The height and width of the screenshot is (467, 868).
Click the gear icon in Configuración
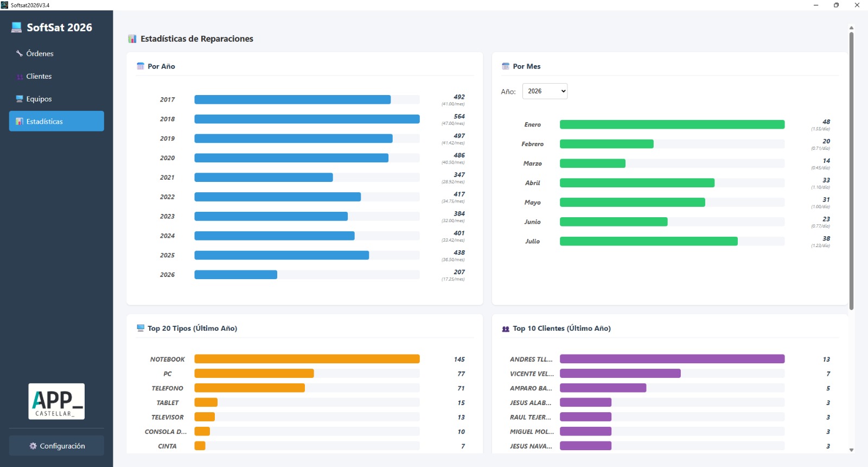coord(33,446)
